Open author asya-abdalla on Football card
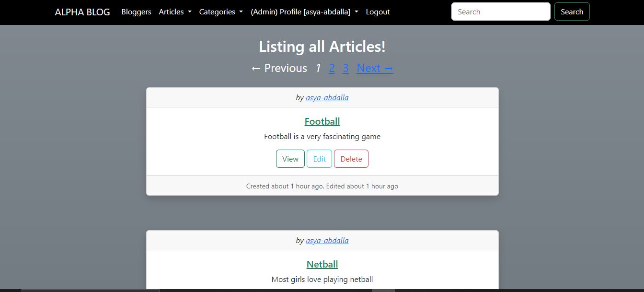Viewport: 644px width, 292px height. pyautogui.click(x=327, y=98)
